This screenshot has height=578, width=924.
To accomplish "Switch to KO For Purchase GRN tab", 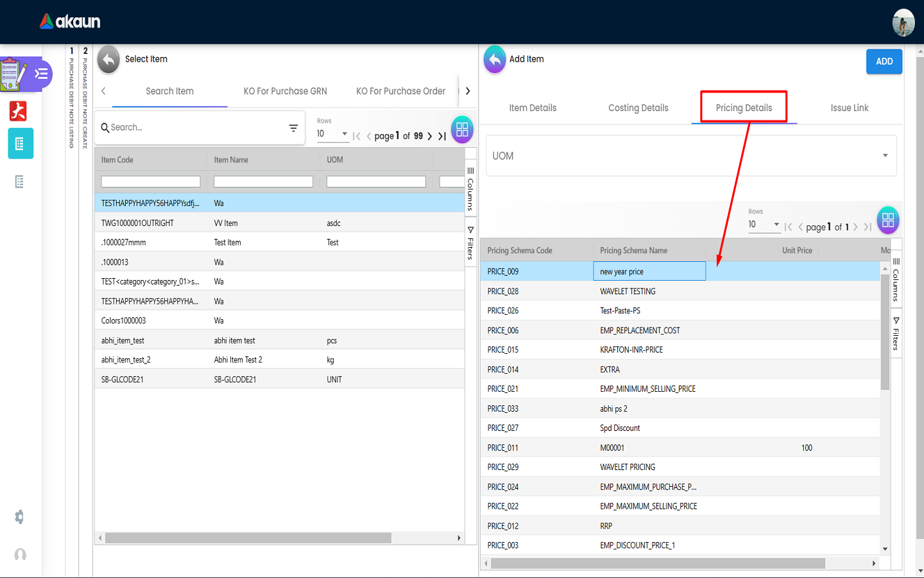I will [x=285, y=91].
